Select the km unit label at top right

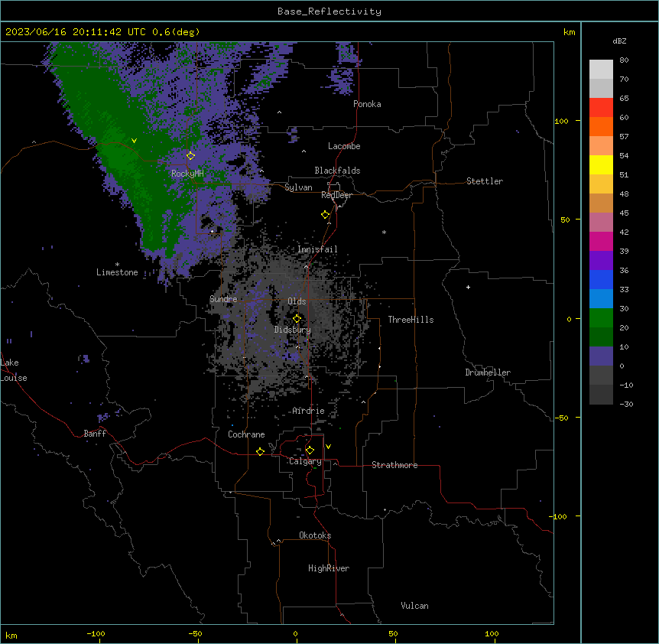click(x=569, y=32)
